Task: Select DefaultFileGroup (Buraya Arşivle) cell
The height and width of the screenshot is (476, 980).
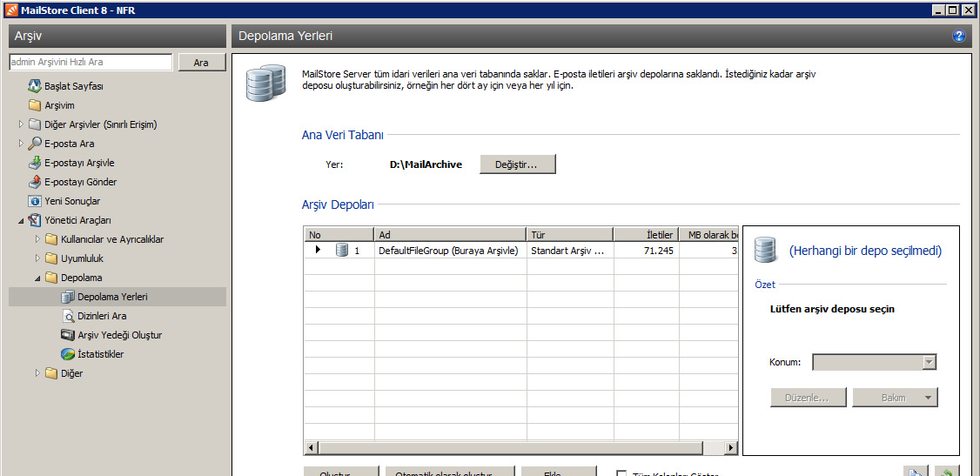Action: coord(450,251)
